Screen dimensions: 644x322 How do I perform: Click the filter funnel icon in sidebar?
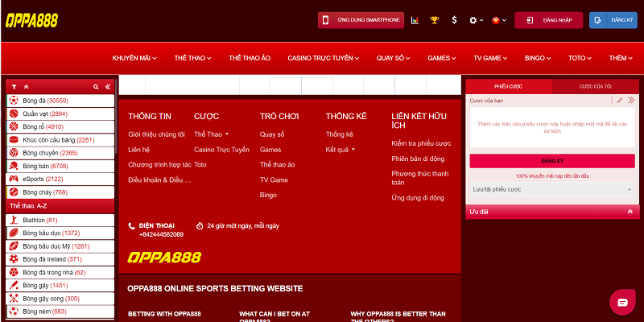[14, 86]
